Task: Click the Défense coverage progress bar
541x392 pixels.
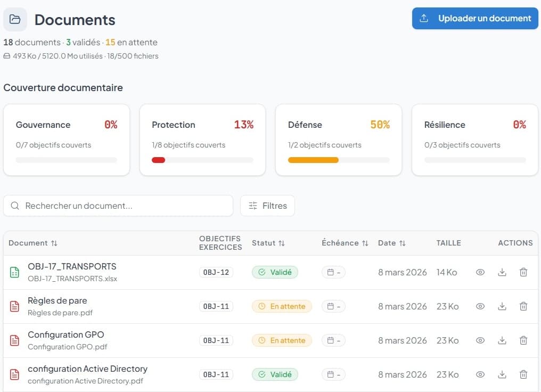Action: tap(339, 160)
